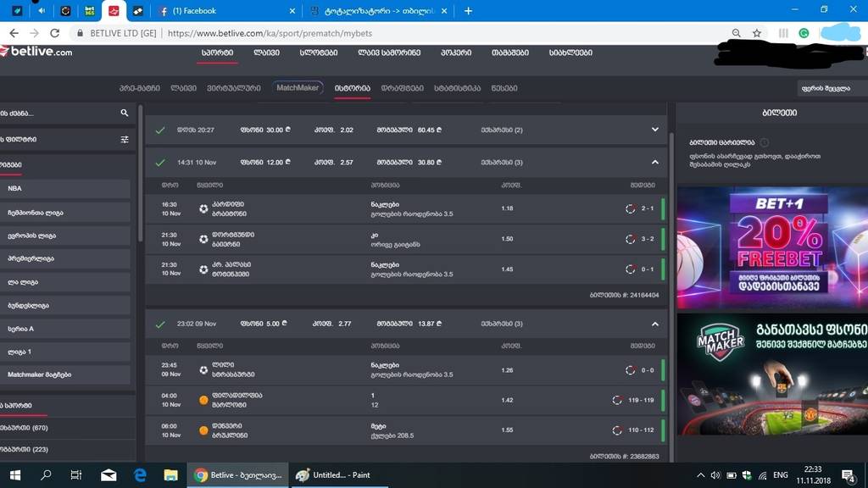Focus the browser address bar URL
868x488 pixels.
tap(270, 33)
